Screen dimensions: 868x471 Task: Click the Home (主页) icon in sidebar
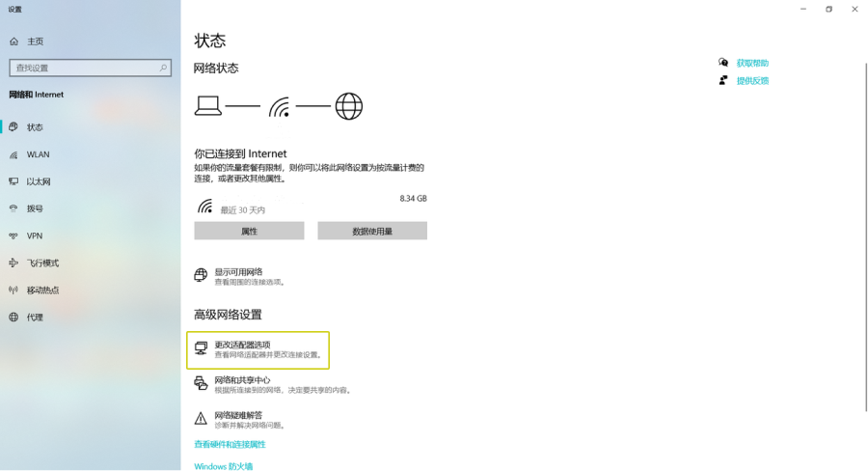point(14,42)
